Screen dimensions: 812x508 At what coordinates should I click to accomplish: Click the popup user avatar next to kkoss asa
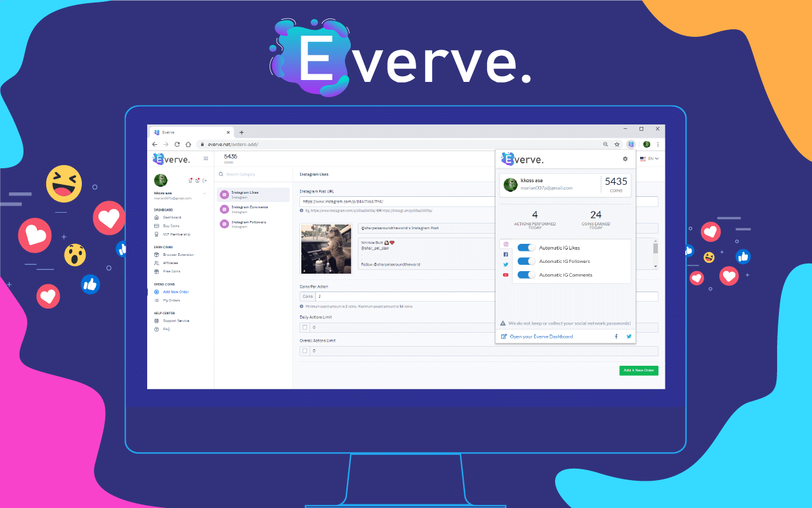tap(510, 184)
